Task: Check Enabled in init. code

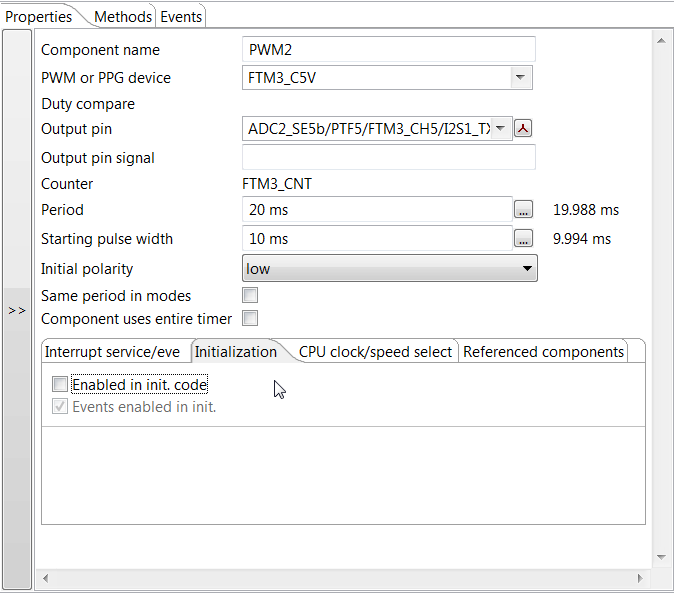Action: pyautogui.click(x=61, y=384)
